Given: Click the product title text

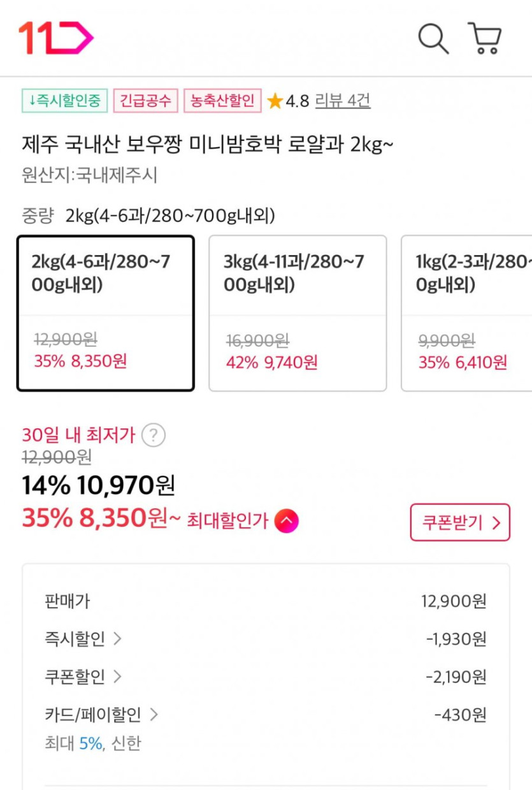Looking at the screenshot, I should click(207, 145).
